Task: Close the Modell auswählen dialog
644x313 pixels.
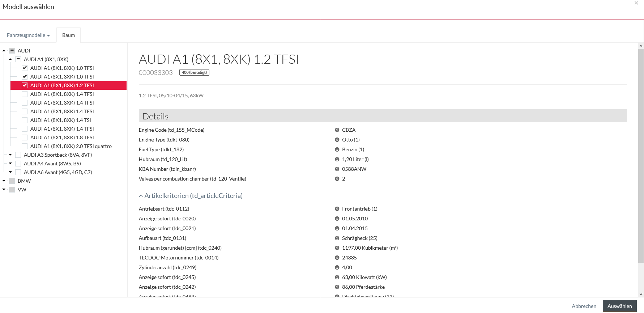Action: pyautogui.click(x=636, y=3)
